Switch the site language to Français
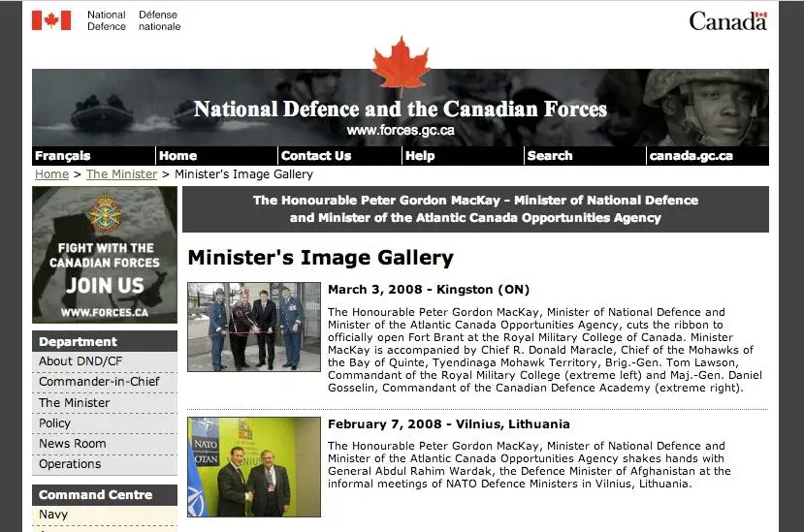 pos(63,156)
